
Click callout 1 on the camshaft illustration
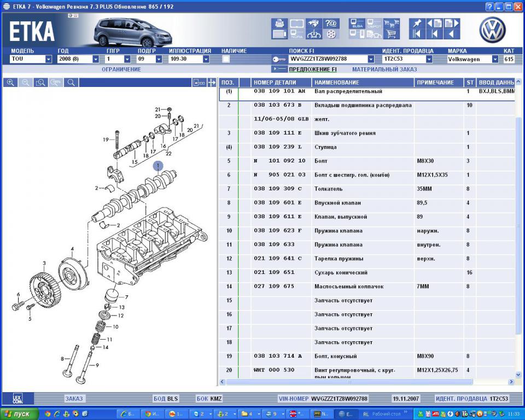(x=158, y=166)
